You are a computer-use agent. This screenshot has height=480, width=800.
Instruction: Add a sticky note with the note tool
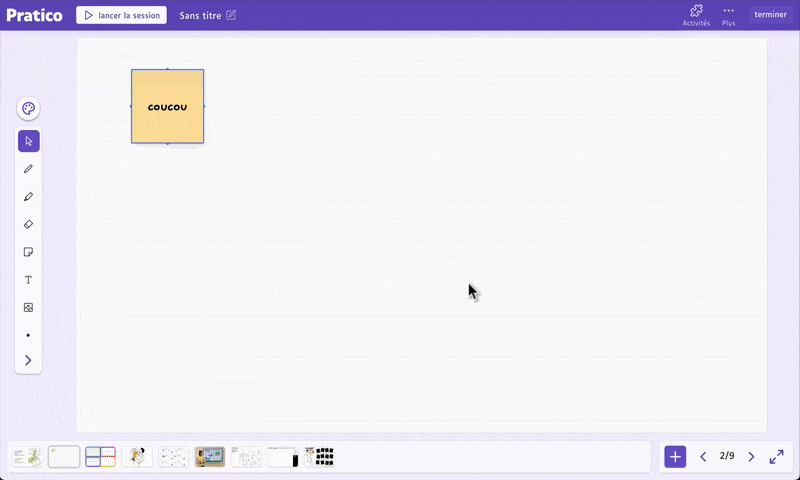pyautogui.click(x=29, y=252)
